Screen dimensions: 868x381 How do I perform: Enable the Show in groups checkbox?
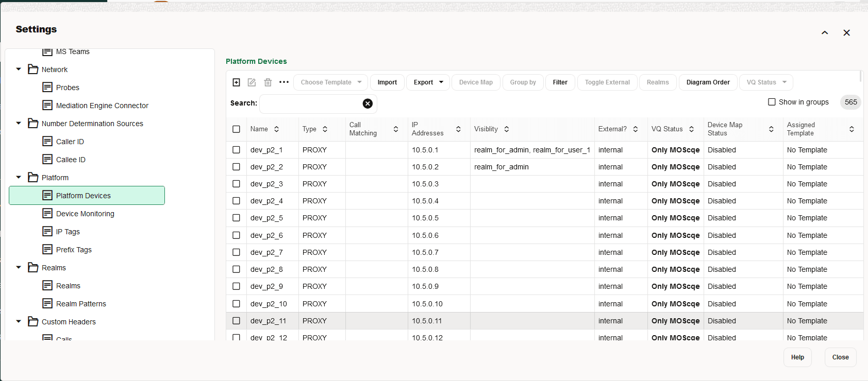coord(772,102)
